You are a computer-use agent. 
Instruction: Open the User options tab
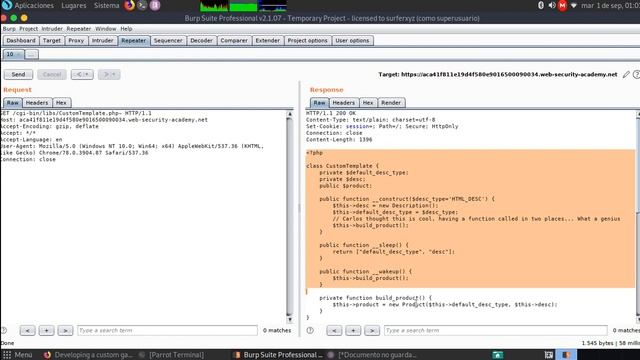coord(352,40)
